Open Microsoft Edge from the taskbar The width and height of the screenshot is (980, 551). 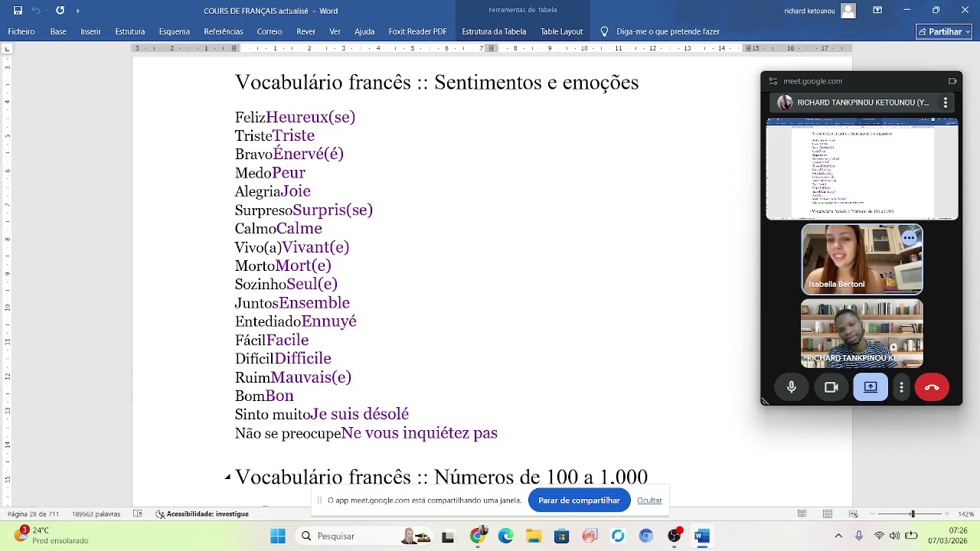(505, 536)
